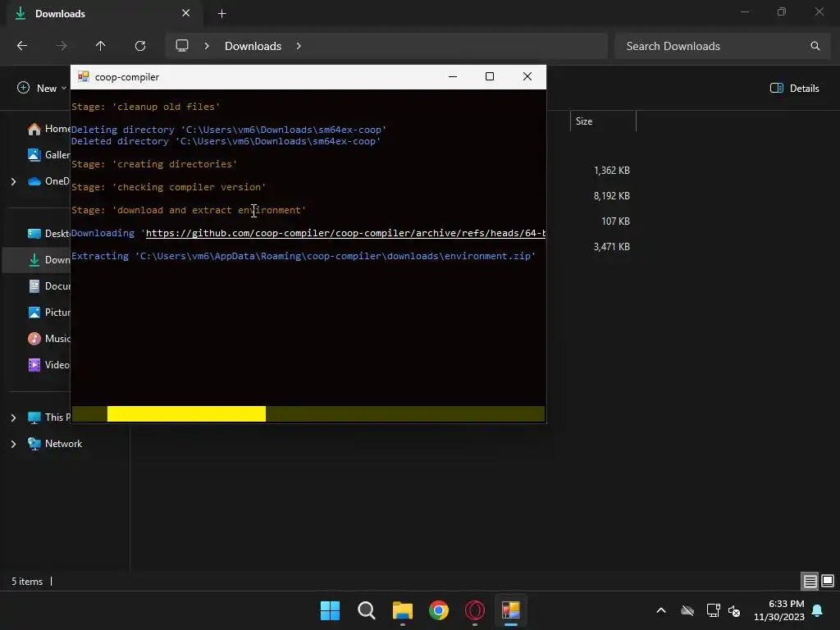Select the file sized 3,471 KB
The height and width of the screenshot is (630, 840).
(612, 247)
